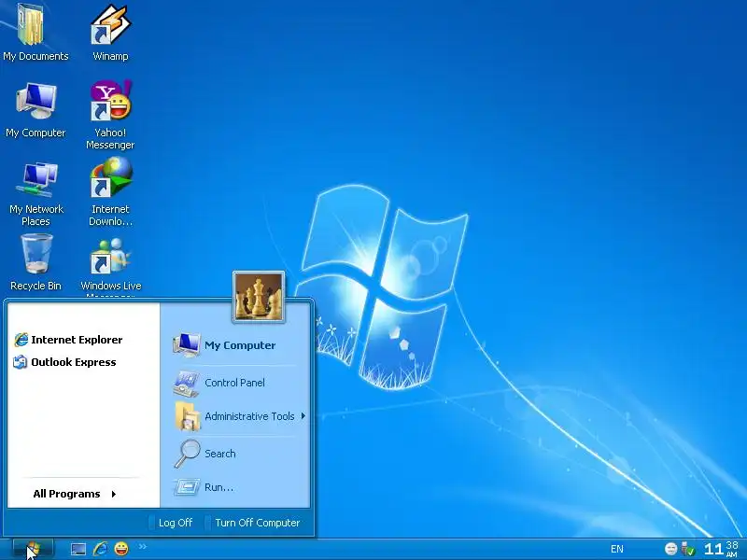Launch Yahoo Messenger smiley from quick launch
Screen dimensions: 747x560
122,549
